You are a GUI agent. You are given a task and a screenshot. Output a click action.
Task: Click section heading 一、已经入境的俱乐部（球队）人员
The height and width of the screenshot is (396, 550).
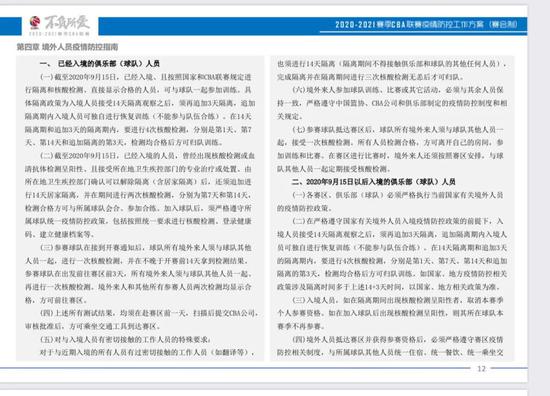(x=100, y=63)
